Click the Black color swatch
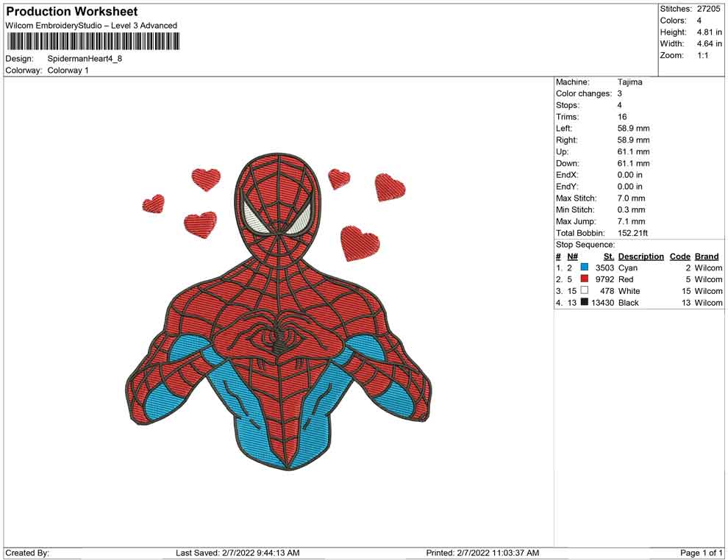 585,302
